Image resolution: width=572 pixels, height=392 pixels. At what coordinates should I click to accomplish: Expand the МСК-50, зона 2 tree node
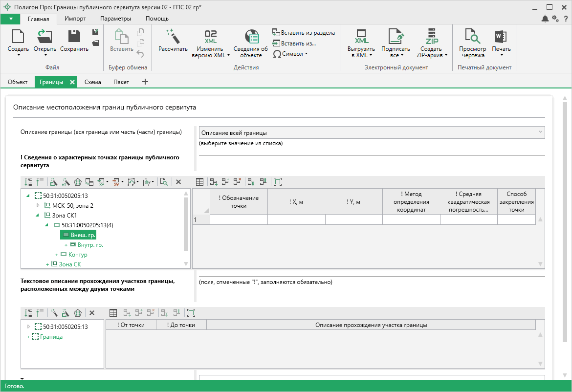pyautogui.click(x=39, y=206)
